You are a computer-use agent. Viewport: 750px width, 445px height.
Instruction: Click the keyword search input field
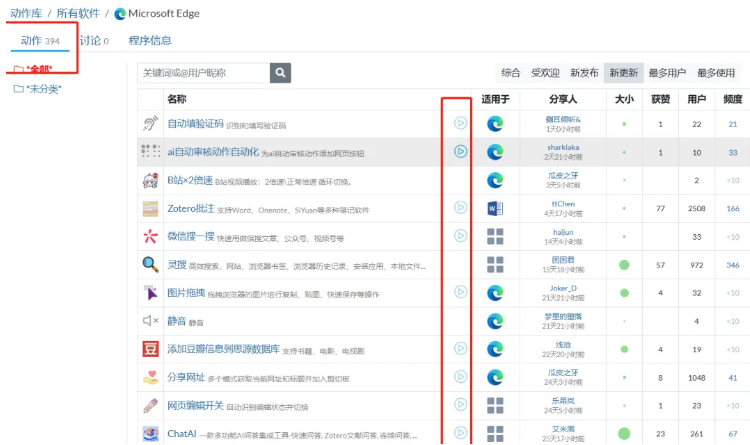[x=203, y=73]
